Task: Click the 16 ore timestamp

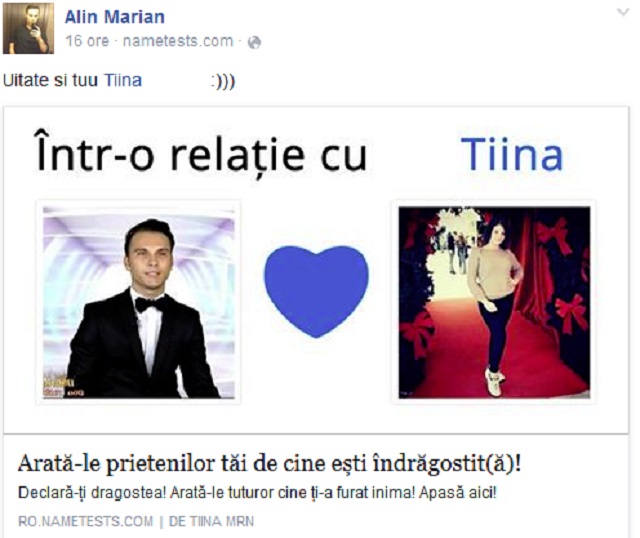Action: [87, 41]
